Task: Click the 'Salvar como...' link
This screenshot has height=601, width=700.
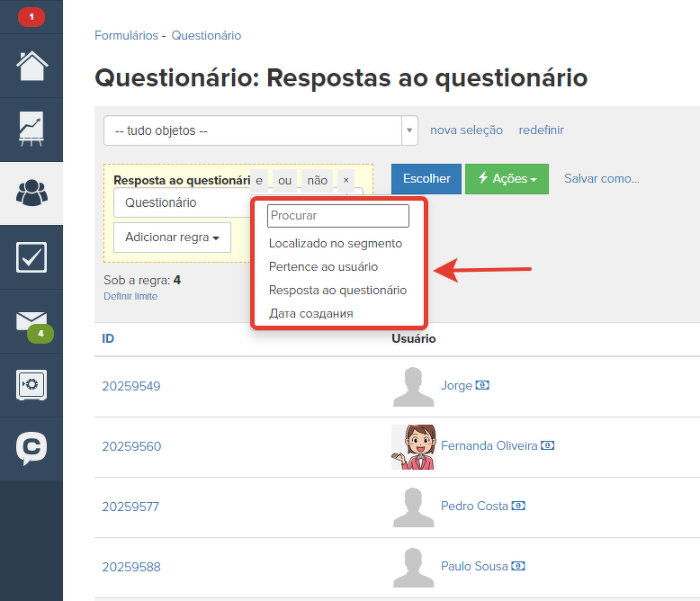Action: point(601,179)
